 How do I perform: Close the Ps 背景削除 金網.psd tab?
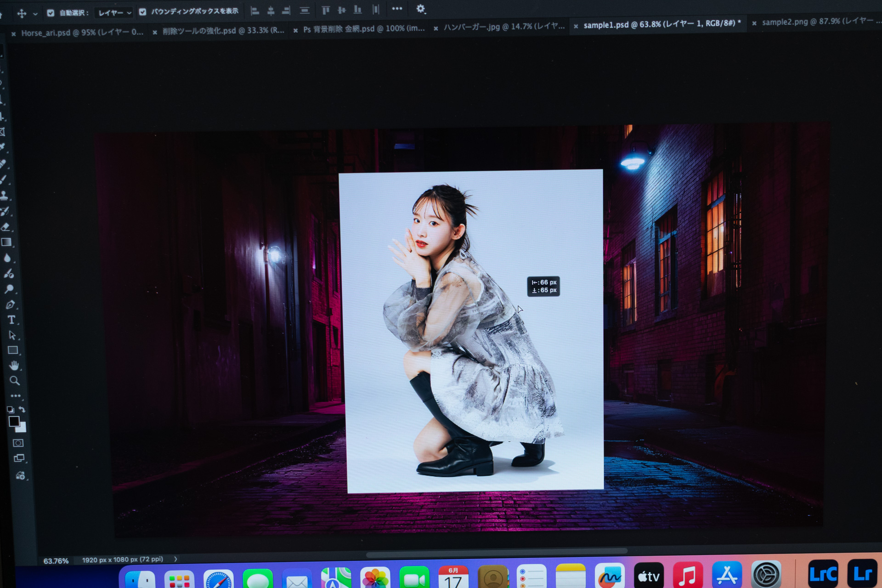tap(295, 30)
